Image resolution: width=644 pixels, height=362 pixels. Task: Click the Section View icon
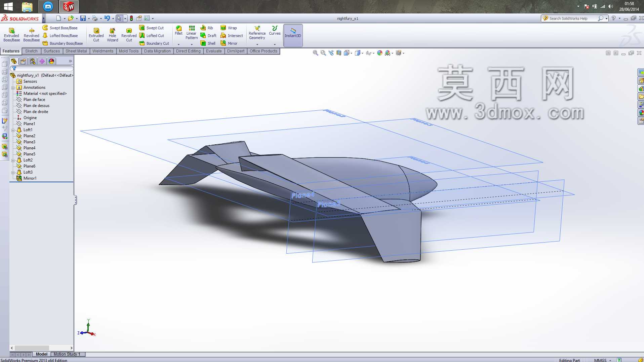click(x=339, y=53)
